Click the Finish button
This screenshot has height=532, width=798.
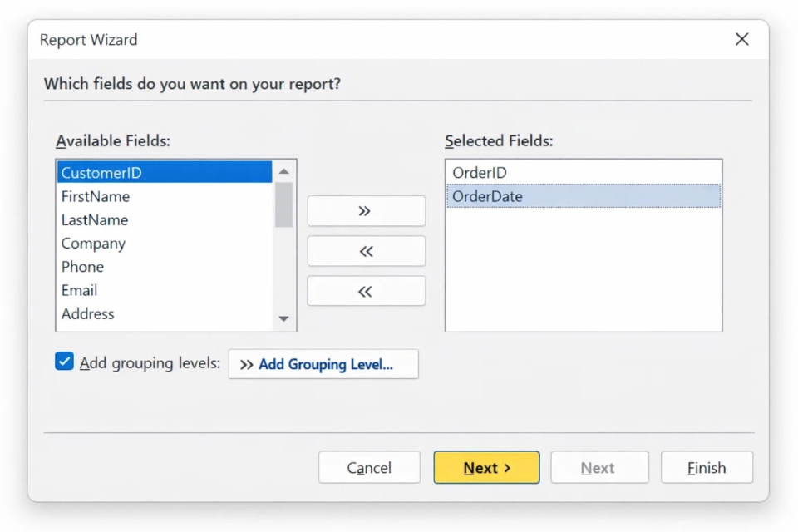click(x=707, y=468)
